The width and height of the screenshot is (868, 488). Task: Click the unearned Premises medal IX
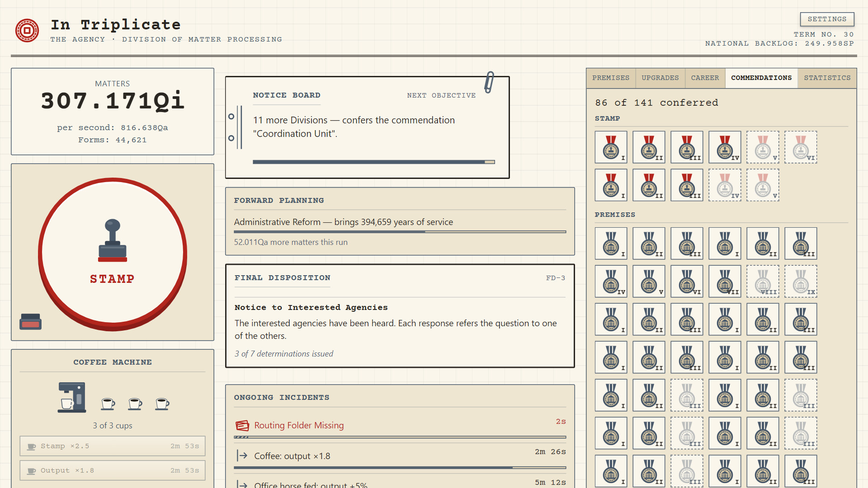click(801, 281)
